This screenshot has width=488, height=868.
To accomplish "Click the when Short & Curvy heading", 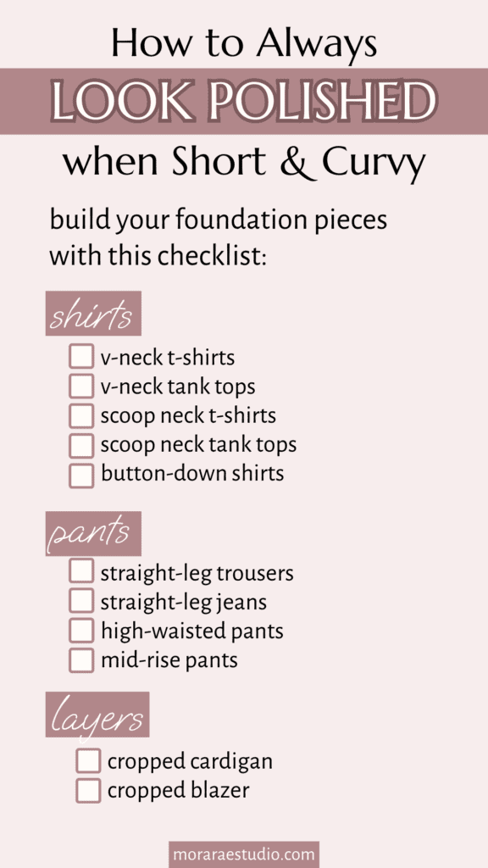I will 244,163.
